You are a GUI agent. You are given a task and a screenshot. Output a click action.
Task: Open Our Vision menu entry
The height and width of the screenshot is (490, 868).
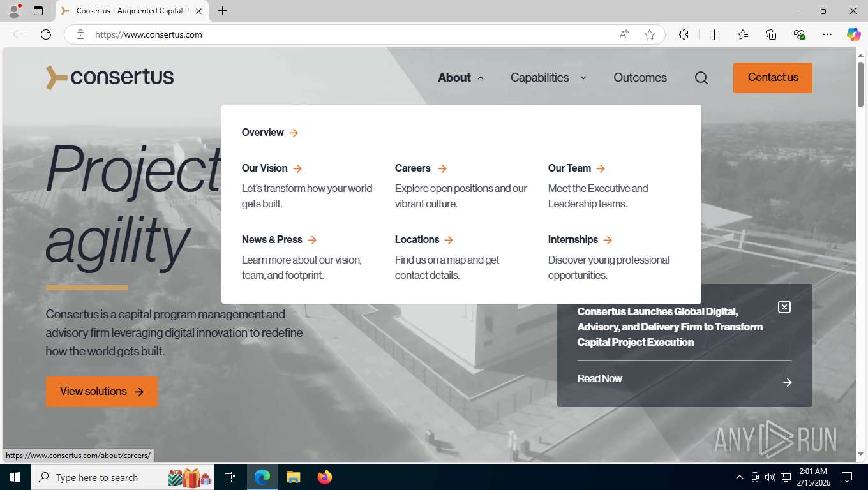[265, 168]
